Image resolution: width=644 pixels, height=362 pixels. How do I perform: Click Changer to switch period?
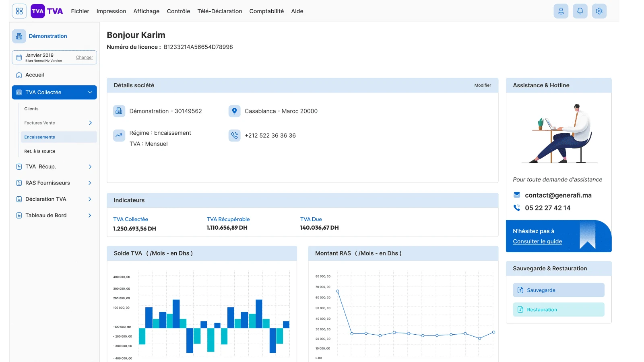[85, 58]
